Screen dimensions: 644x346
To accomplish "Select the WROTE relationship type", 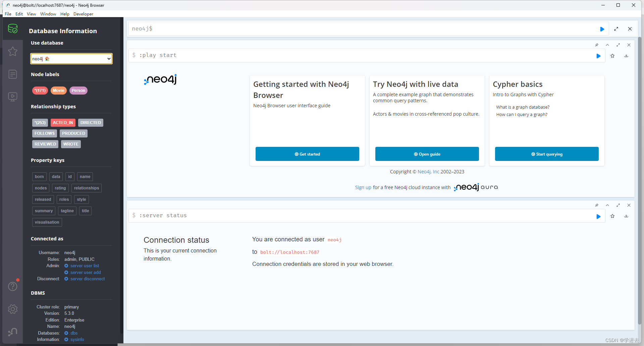I will [x=71, y=144].
